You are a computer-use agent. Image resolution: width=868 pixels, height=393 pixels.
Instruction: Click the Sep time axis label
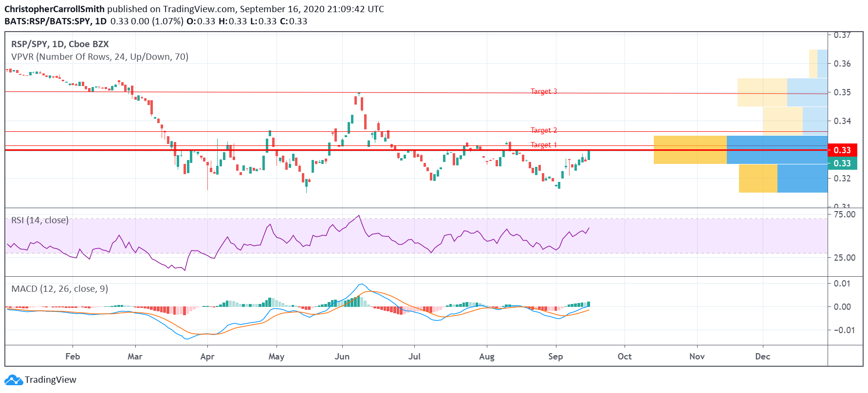tap(555, 357)
